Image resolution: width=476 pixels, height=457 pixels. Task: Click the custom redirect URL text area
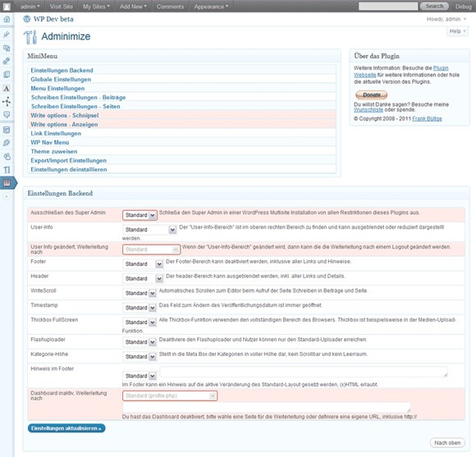click(267, 407)
